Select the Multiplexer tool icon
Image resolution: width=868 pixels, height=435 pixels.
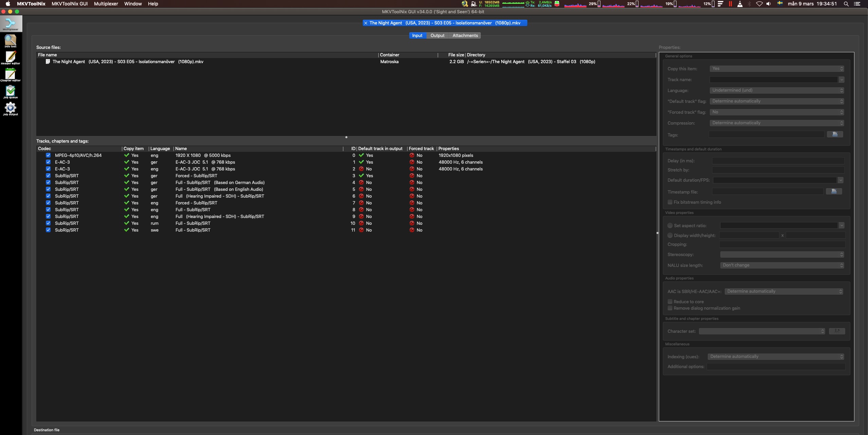pyautogui.click(x=10, y=24)
